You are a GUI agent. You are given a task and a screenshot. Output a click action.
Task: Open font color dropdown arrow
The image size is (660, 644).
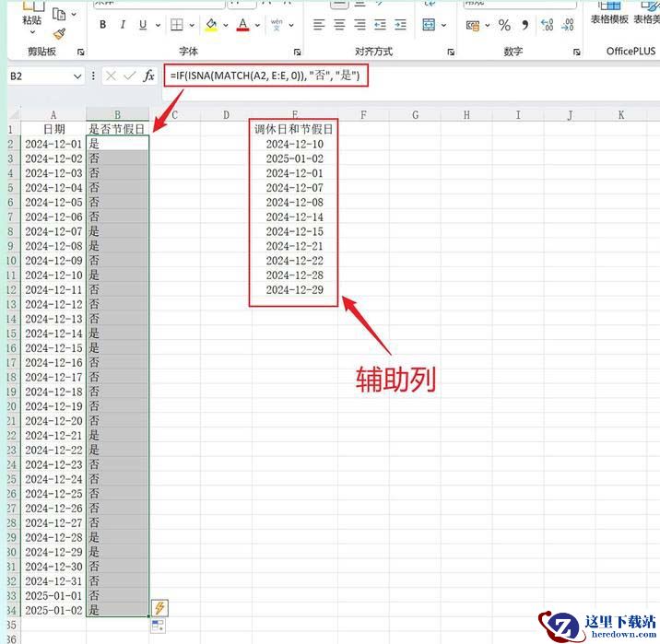click(257, 25)
